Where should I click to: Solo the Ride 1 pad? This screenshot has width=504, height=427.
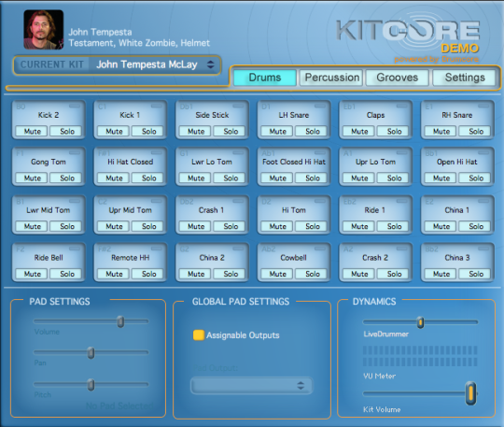click(x=394, y=226)
